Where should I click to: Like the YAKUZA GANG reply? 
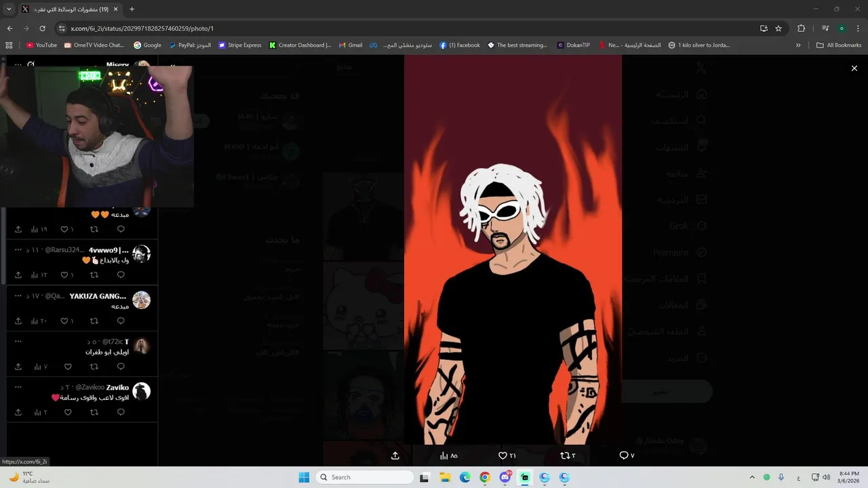[x=64, y=321]
